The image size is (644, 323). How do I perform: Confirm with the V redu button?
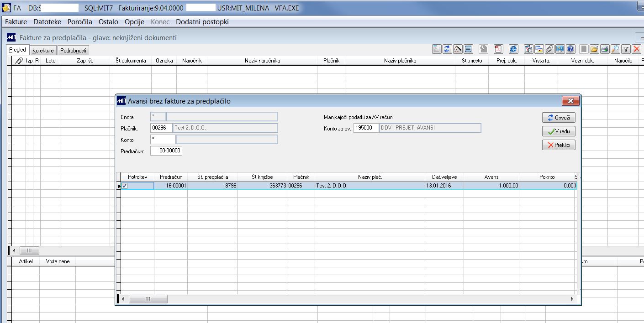click(x=559, y=131)
